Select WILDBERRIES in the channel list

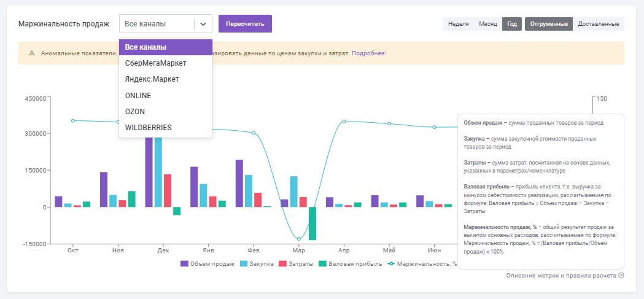click(148, 128)
